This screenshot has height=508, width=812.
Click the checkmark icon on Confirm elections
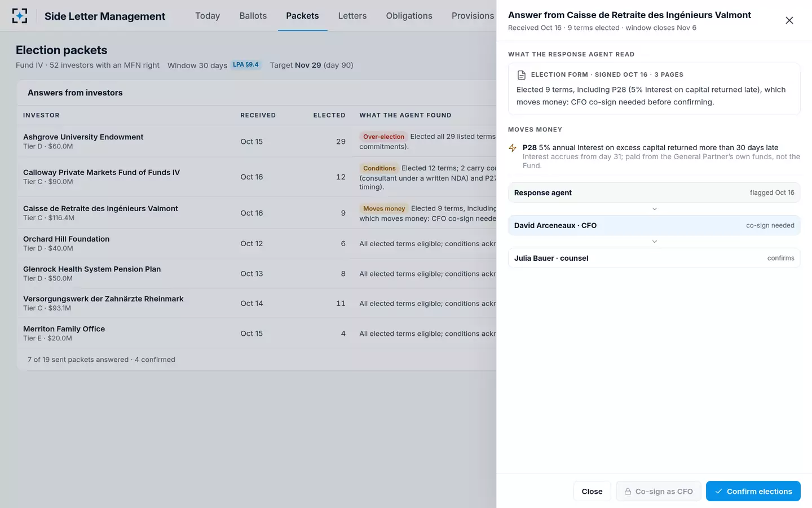pyautogui.click(x=718, y=492)
